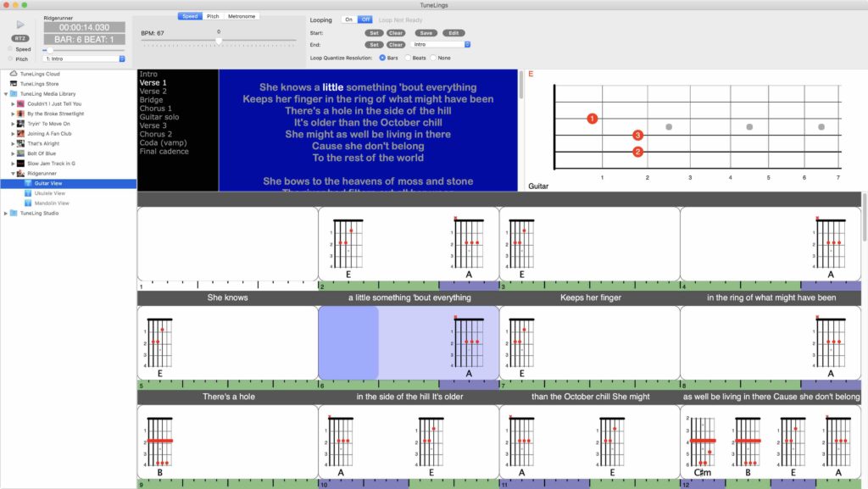The width and height of the screenshot is (868, 489).
Task: Collapse the TuneLing Media Library folder
Action: 6,94
